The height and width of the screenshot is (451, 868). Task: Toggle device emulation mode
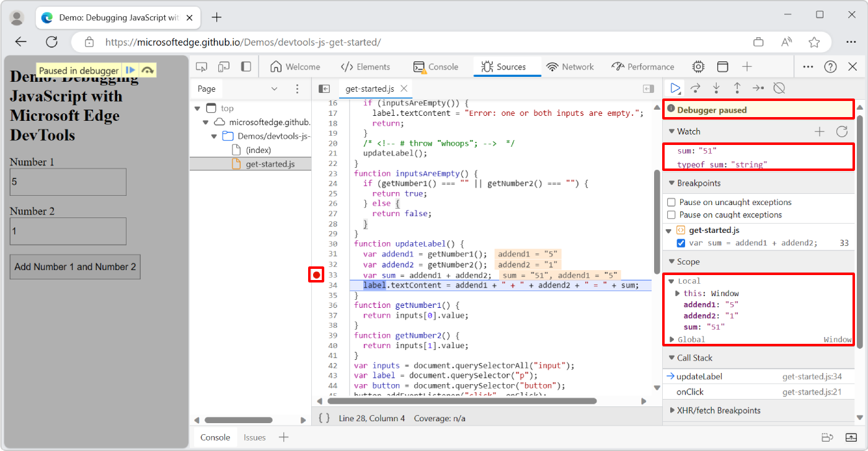pos(223,66)
